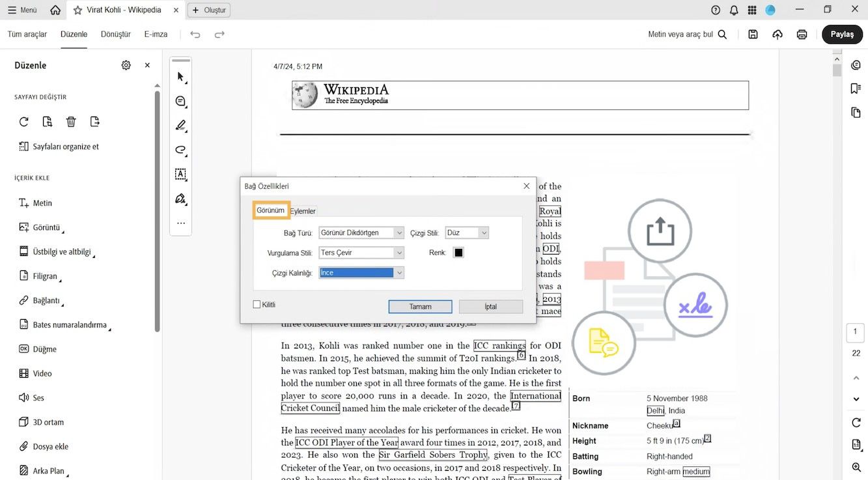Rotate the page icon
This screenshot has width=868, height=480.
24,122
